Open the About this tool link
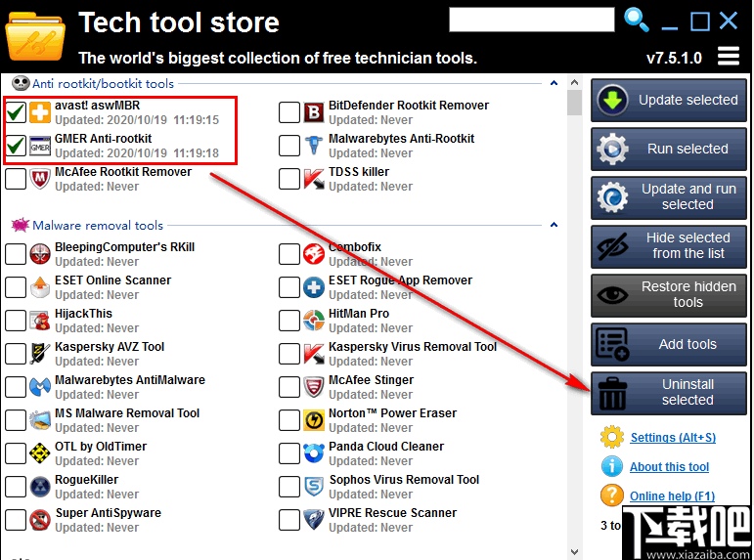754x560 pixels. pyautogui.click(x=669, y=467)
